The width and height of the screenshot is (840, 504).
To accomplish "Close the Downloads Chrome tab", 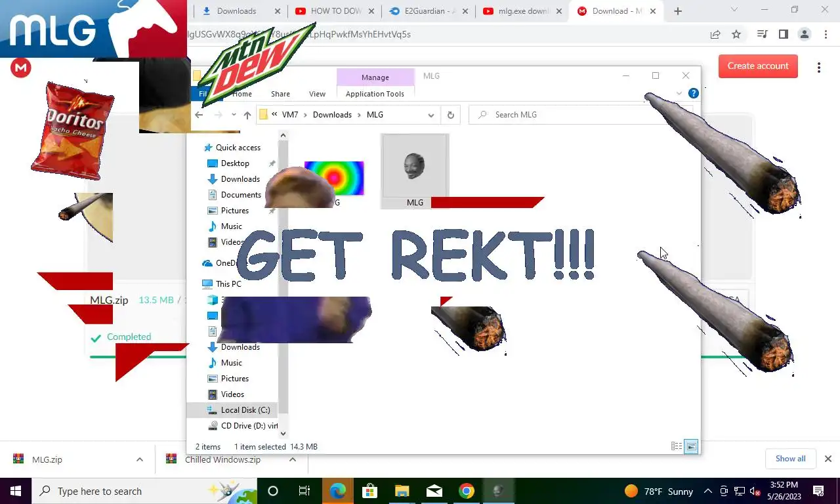I will 278,11.
